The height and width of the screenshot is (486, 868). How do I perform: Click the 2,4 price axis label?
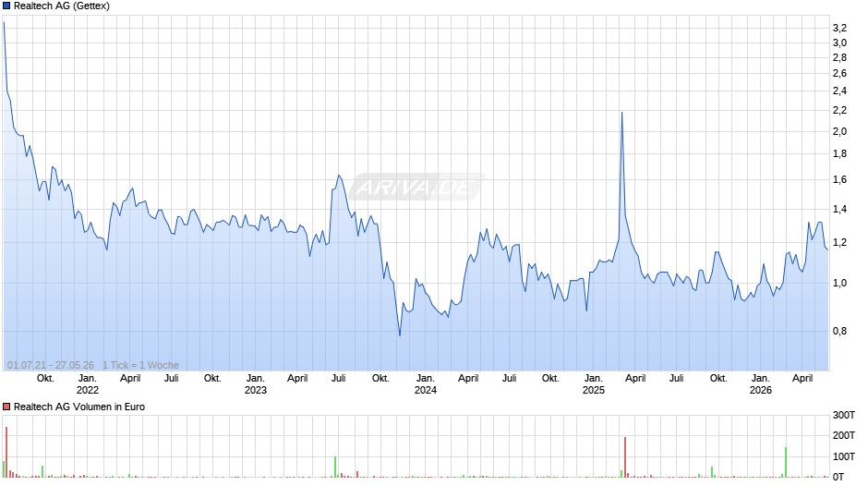coord(839,91)
